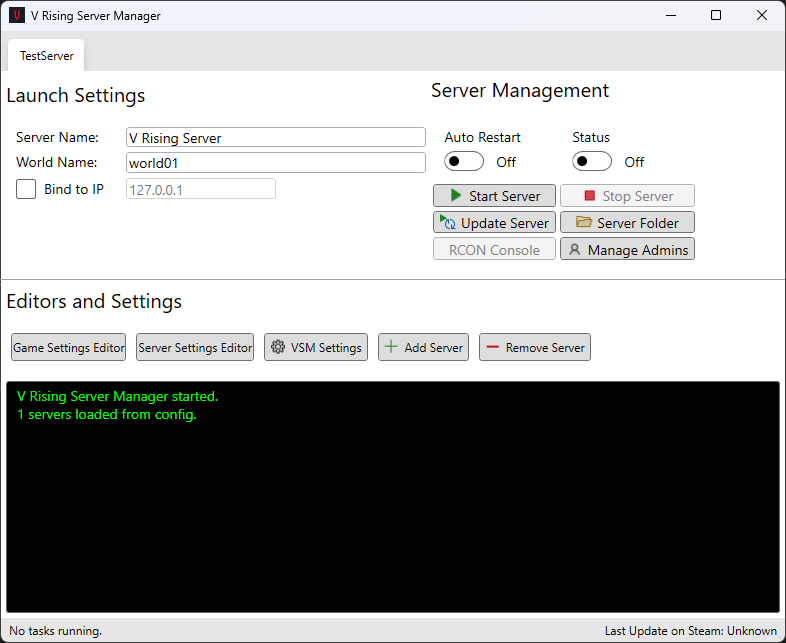Open the Server Settings Editor

point(195,347)
